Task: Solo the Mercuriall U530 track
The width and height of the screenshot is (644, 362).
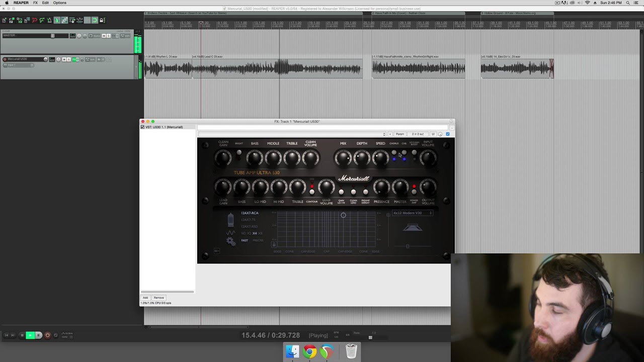Action: 69,59
